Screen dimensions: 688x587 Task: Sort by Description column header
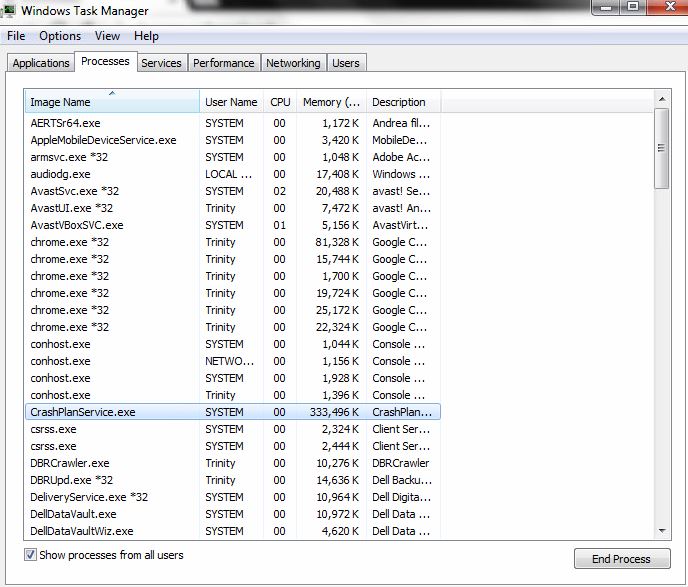coord(403,102)
